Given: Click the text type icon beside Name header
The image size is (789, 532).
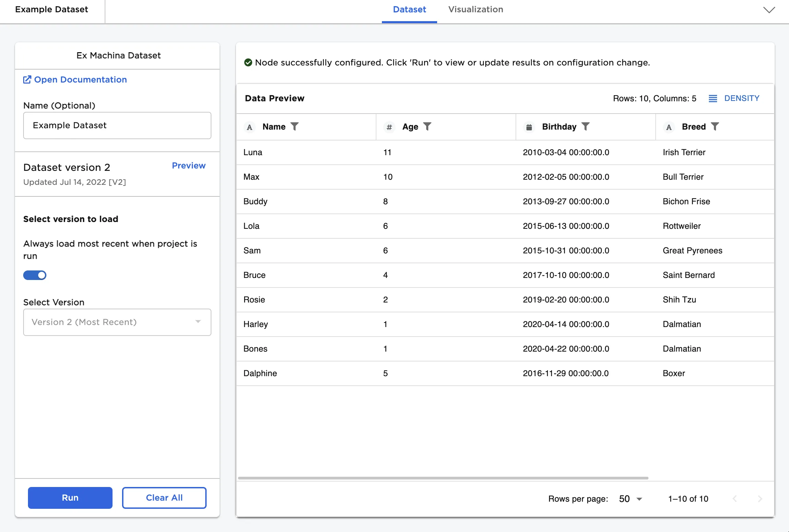Looking at the screenshot, I should [250, 127].
